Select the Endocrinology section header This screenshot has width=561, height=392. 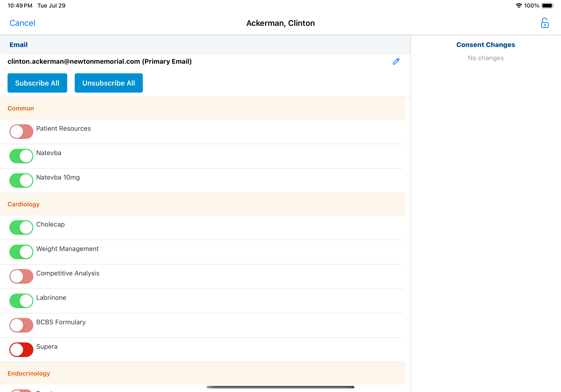click(x=29, y=373)
